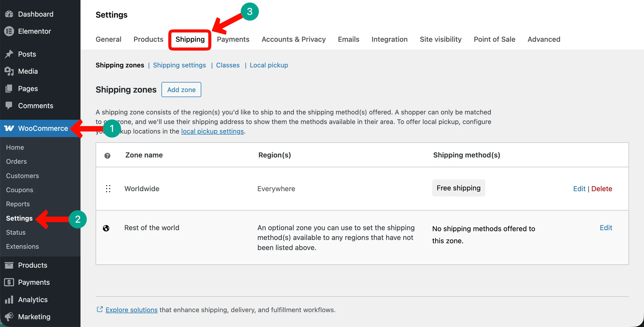Open the Local pickup subsection link
Screen dimensions: 644x327
269,65
